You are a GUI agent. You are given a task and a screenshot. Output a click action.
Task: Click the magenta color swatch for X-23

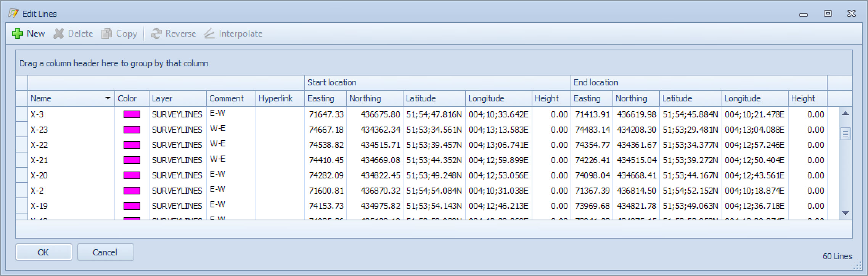coord(132,130)
